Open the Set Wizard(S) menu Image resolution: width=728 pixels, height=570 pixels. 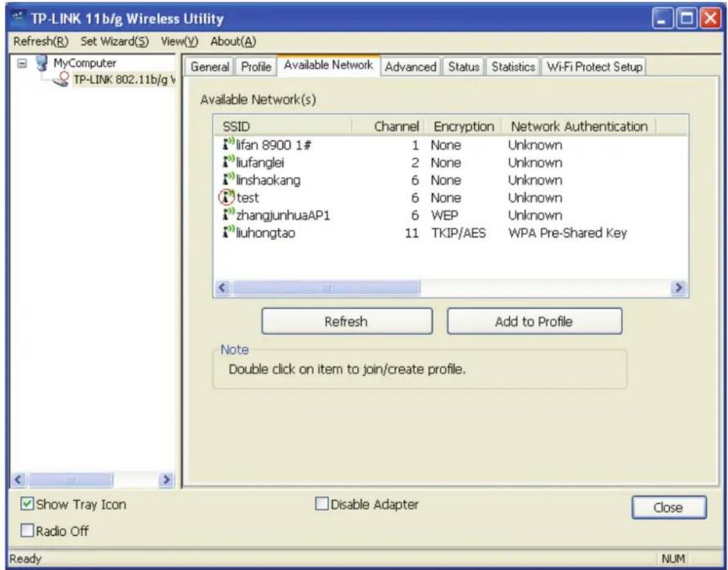(114, 42)
